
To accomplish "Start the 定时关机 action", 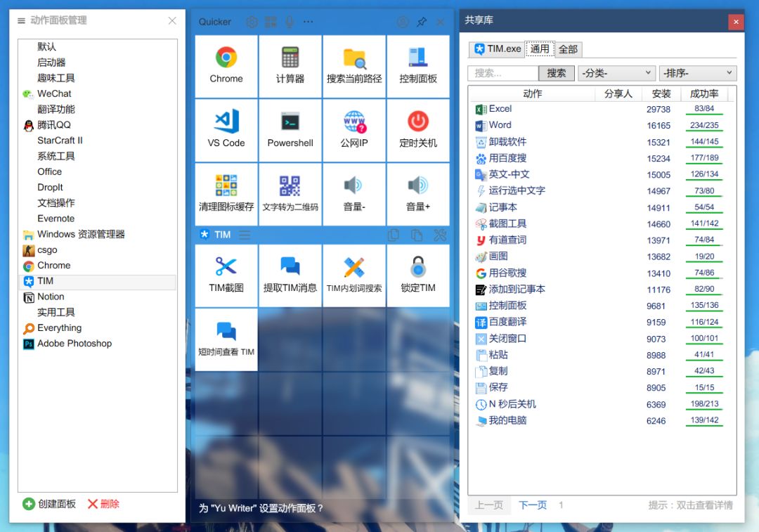I will click(x=417, y=130).
